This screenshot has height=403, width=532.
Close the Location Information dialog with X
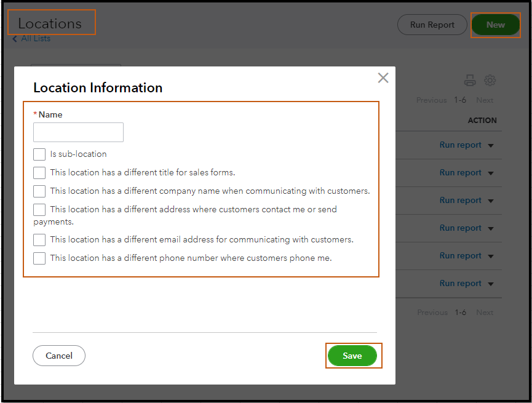[383, 78]
